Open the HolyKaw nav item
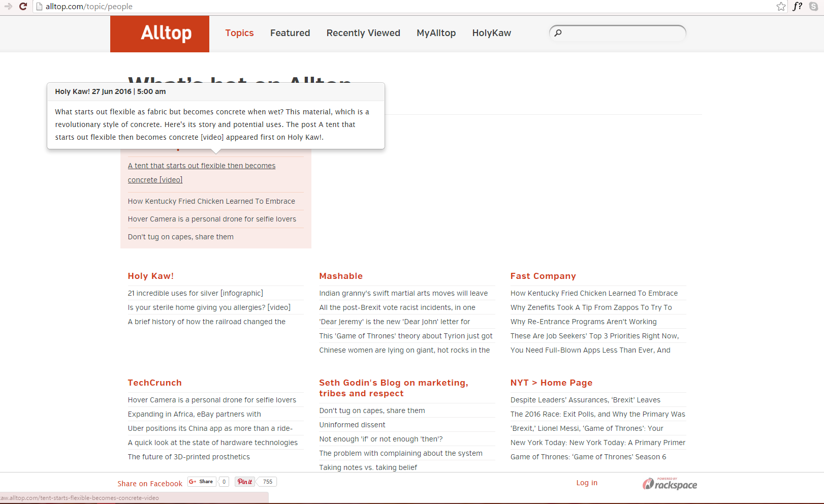824x504 pixels. (492, 33)
